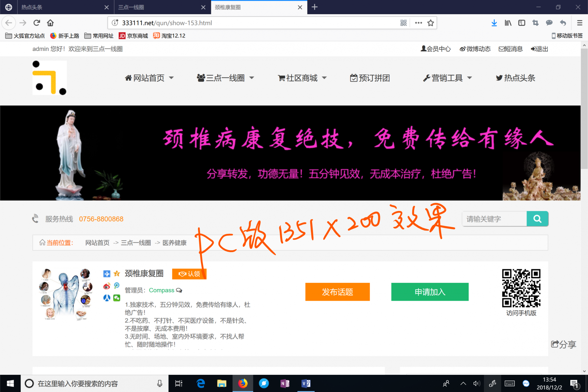
Task: Switch to the 热点头条 browser tab
Action: click(x=61, y=7)
